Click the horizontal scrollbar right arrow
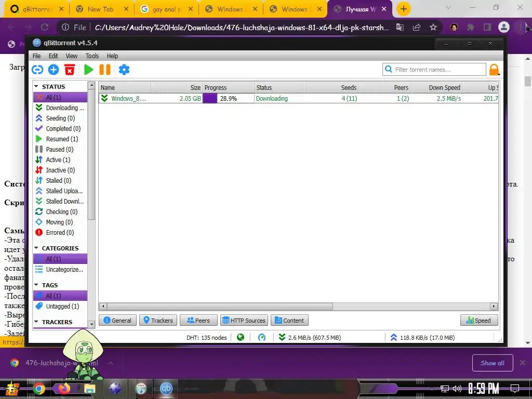532x399 pixels. pos(494,307)
